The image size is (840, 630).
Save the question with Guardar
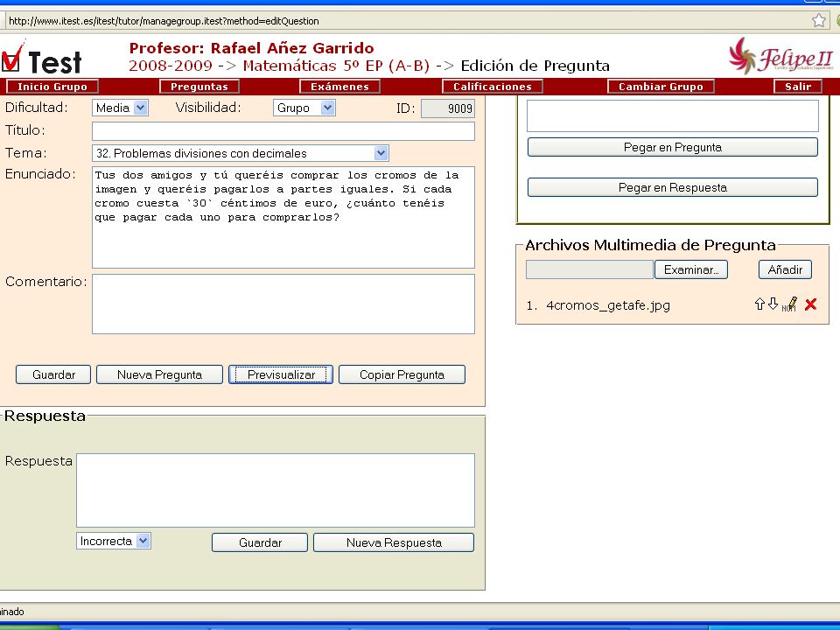tap(53, 374)
